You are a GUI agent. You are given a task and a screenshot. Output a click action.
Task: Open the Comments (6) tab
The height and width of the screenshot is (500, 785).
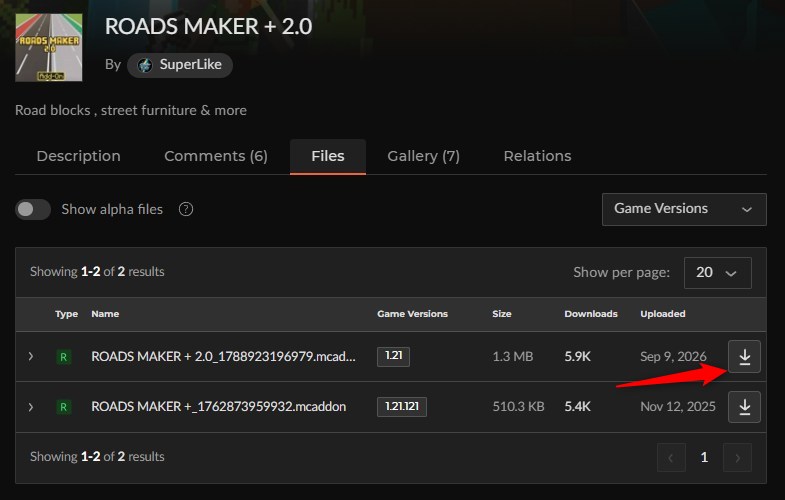point(216,156)
